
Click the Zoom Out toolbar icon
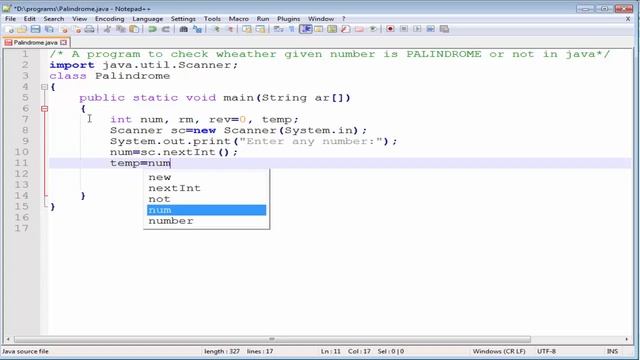click(229, 29)
